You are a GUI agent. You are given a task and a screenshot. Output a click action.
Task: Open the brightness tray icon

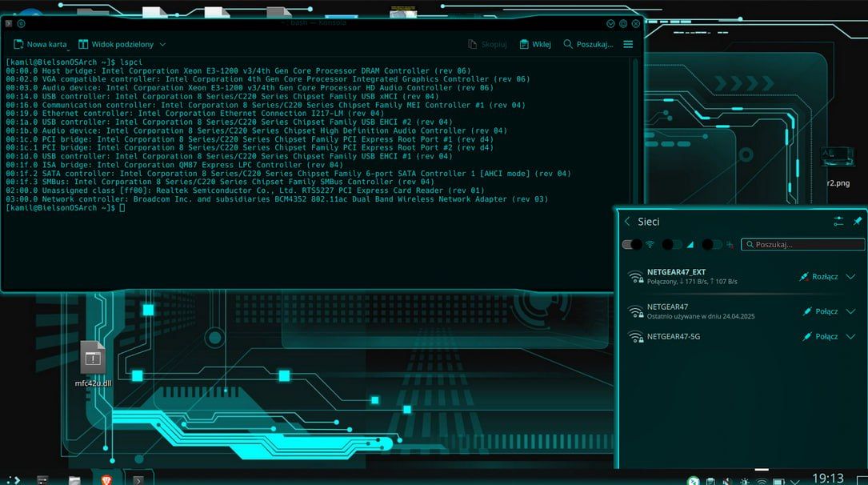point(745,481)
